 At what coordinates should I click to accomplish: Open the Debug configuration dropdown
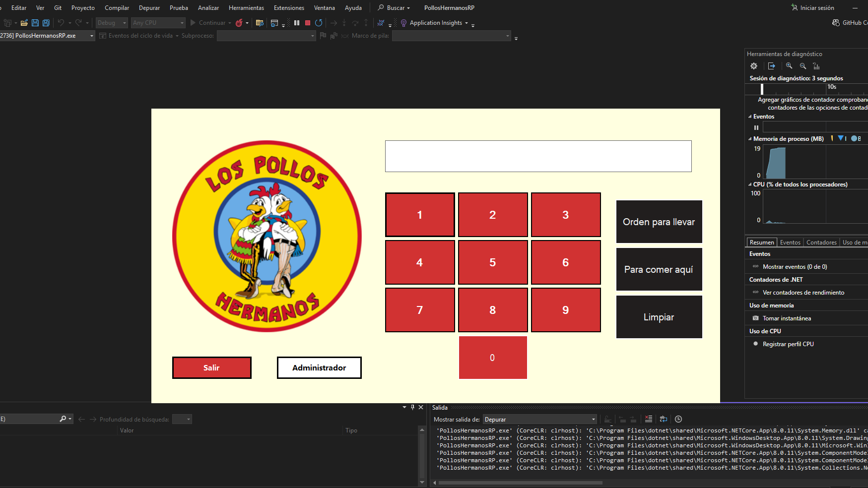tap(112, 23)
